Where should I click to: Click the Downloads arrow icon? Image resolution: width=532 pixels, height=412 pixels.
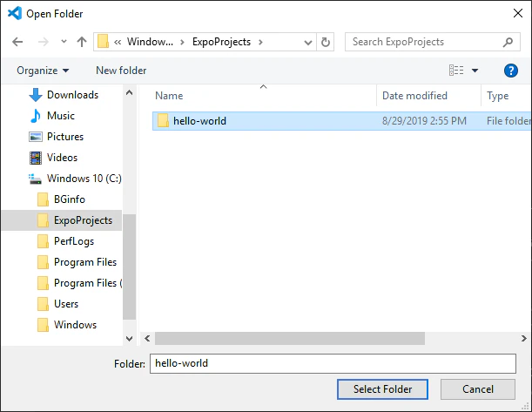pos(36,95)
